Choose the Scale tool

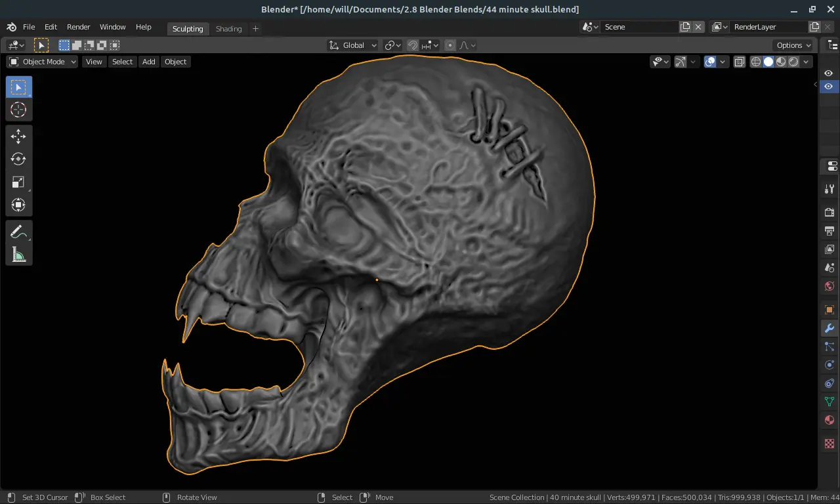click(18, 182)
